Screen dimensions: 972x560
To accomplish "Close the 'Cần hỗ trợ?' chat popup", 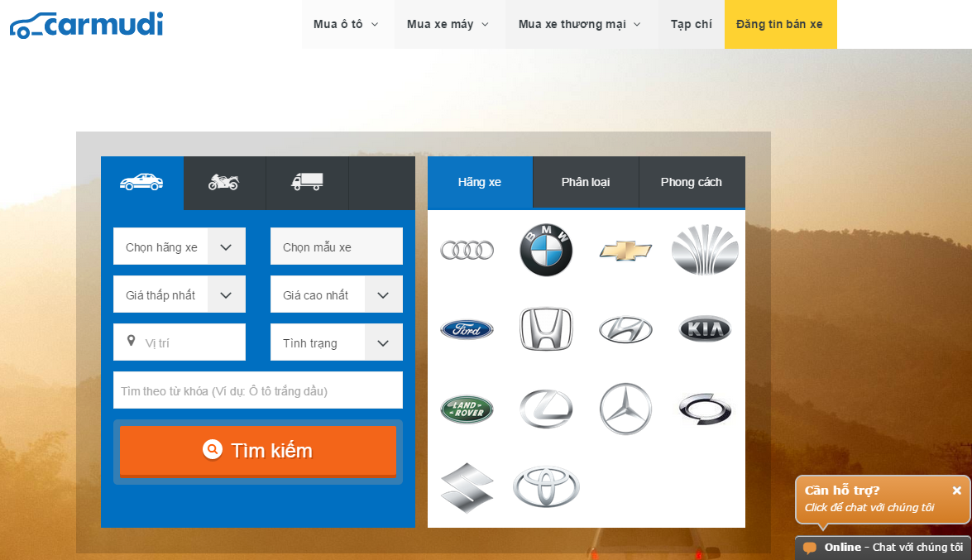I will coord(956,491).
